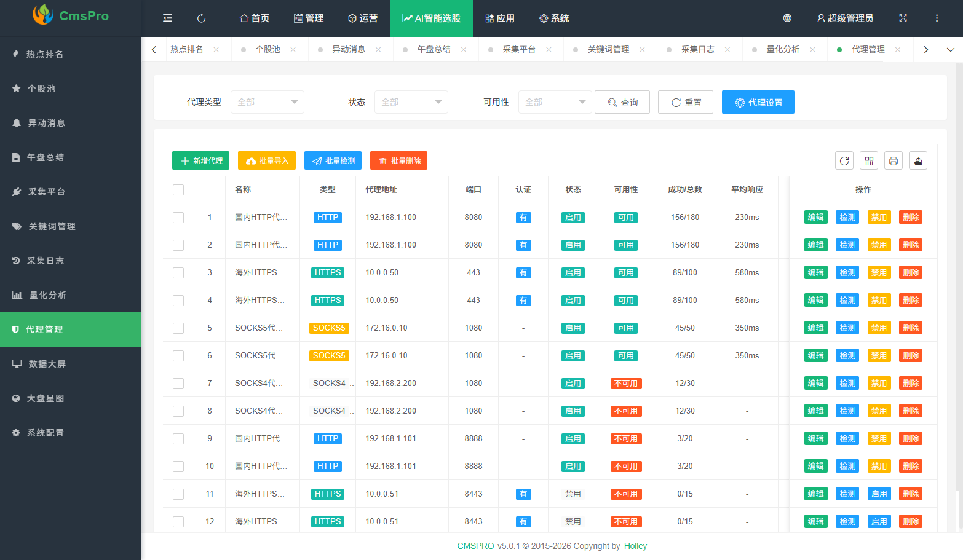Image resolution: width=963 pixels, height=560 pixels.
Task: Check the checkbox for row 12
Action: (178, 522)
